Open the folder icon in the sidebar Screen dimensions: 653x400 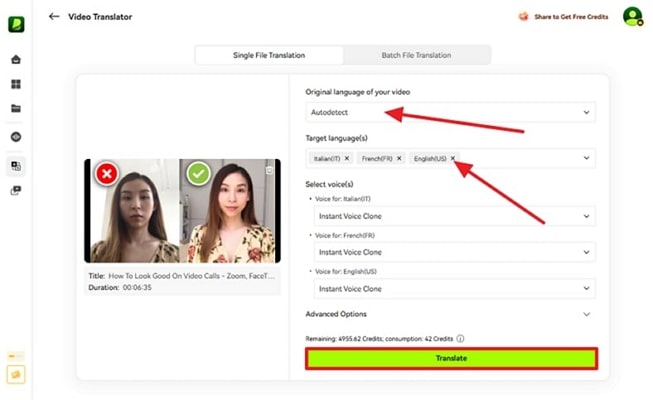click(x=16, y=108)
